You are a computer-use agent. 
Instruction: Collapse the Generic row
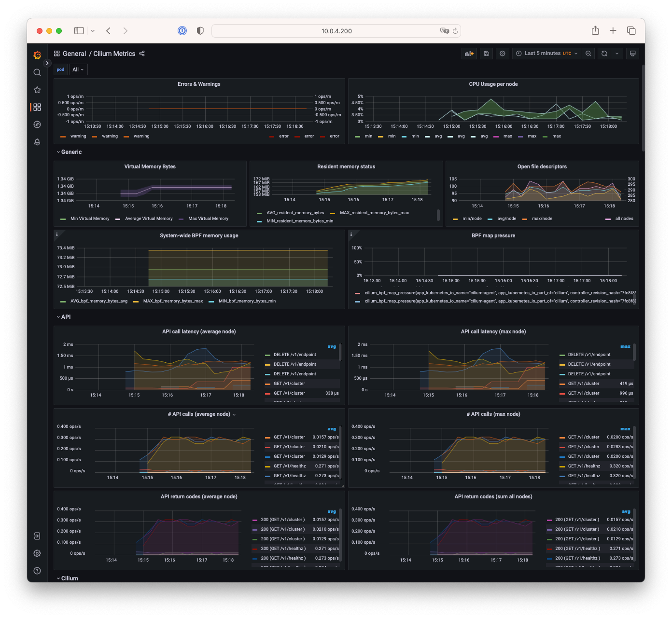pos(70,152)
